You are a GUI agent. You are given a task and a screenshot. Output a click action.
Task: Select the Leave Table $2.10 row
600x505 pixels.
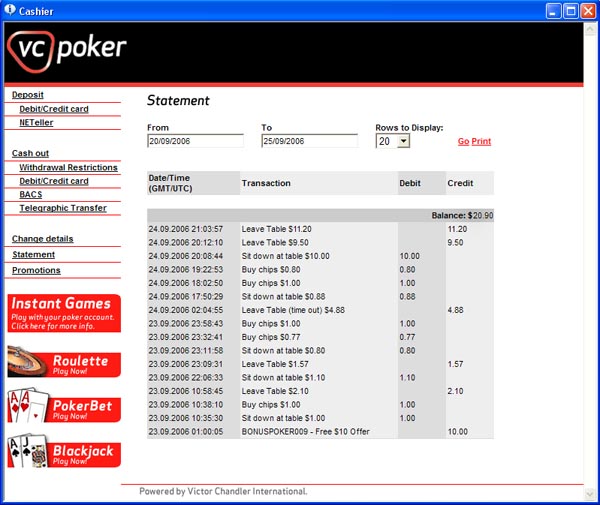coord(320,391)
